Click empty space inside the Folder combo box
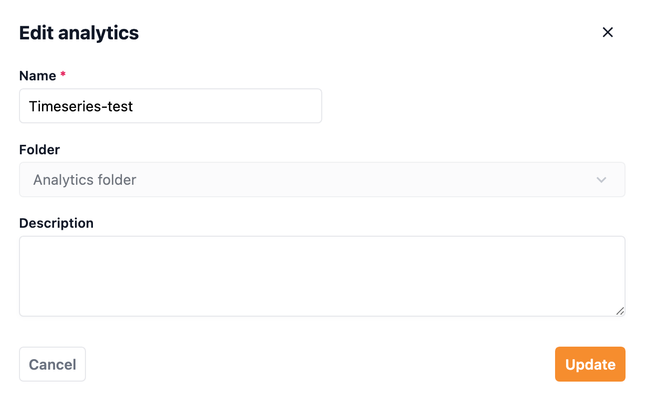 click(x=380, y=180)
